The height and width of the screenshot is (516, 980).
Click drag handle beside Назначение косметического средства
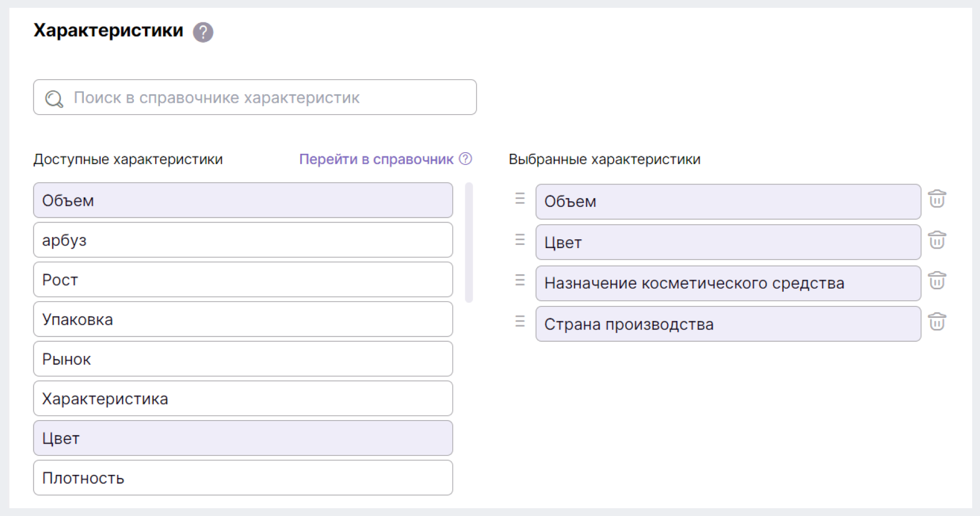coord(520,280)
